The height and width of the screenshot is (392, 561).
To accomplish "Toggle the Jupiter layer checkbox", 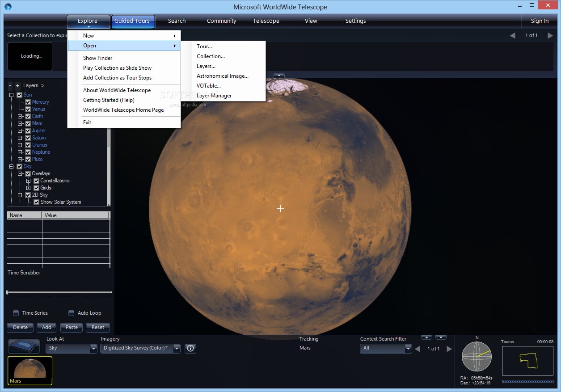I will coord(28,131).
